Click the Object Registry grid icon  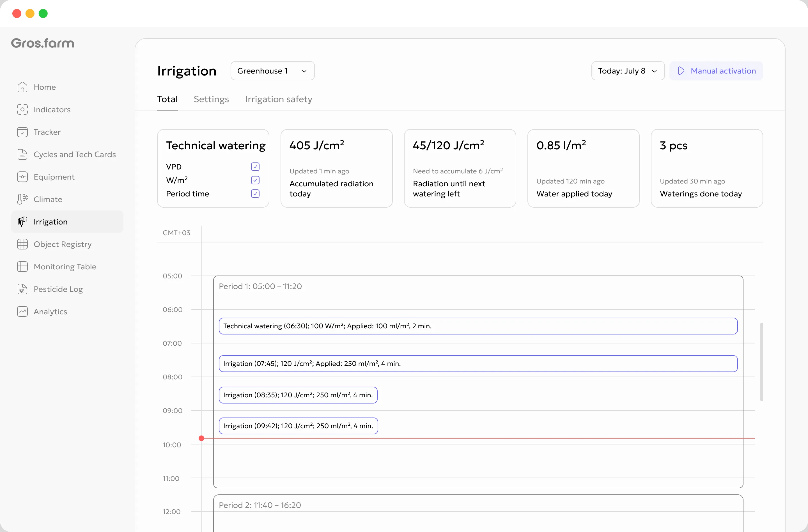tap(22, 244)
